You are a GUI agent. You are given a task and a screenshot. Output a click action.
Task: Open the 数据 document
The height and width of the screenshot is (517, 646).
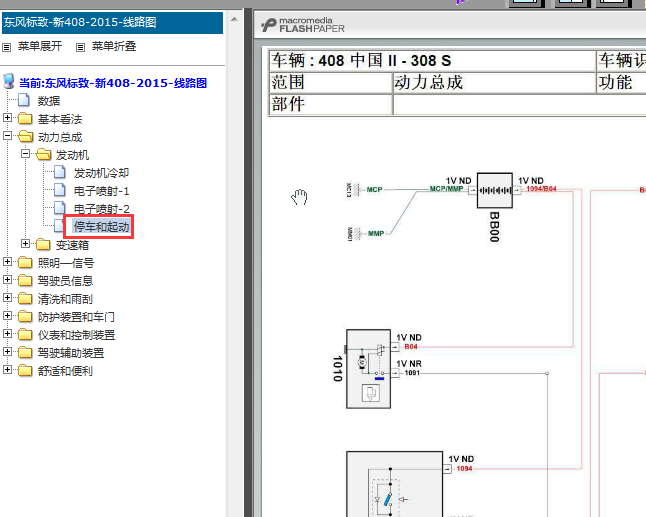[49, 101]
